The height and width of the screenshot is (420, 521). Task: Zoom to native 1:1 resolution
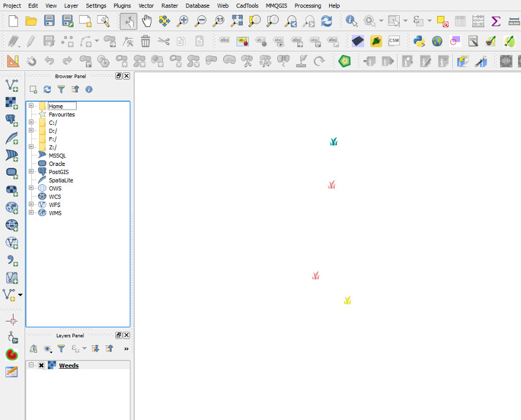click(219, 21)
